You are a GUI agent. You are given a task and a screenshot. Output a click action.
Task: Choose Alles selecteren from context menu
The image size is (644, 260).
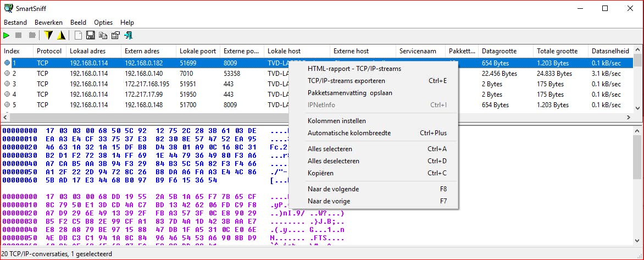pos(330,149)
